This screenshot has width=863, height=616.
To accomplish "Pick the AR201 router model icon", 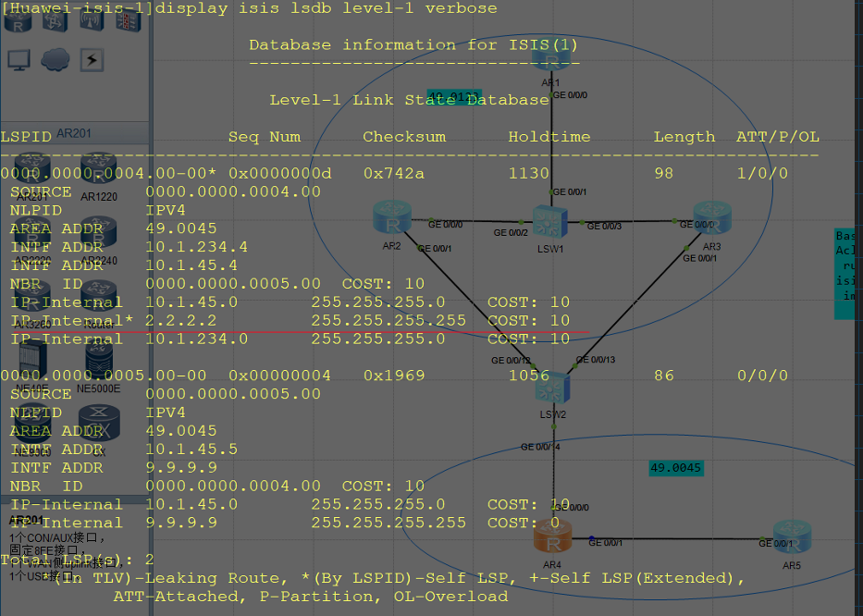I will coord(32,169).
